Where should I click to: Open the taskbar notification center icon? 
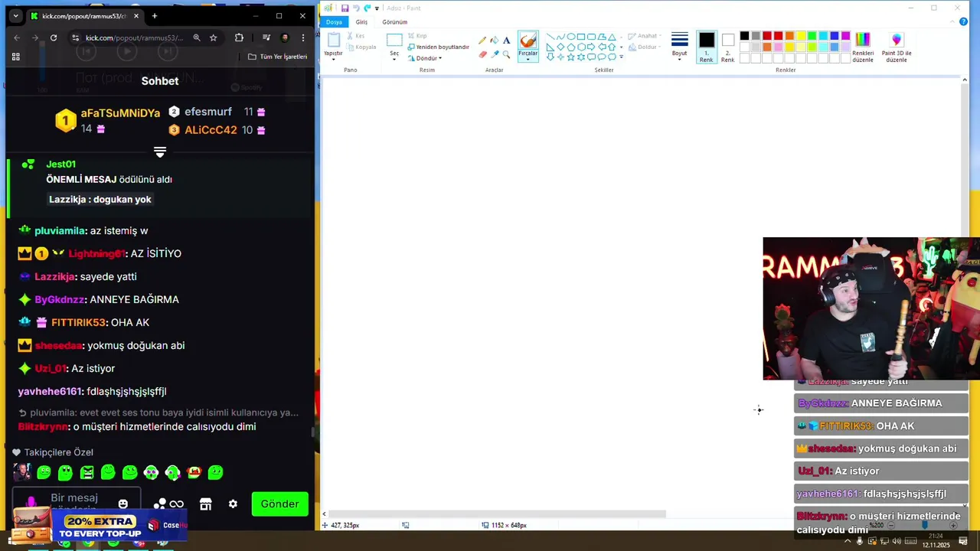(x=963, y=541)
